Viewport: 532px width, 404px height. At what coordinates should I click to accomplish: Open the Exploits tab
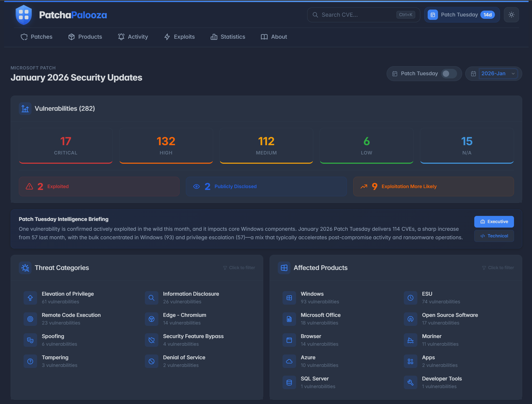click(179, 37)
